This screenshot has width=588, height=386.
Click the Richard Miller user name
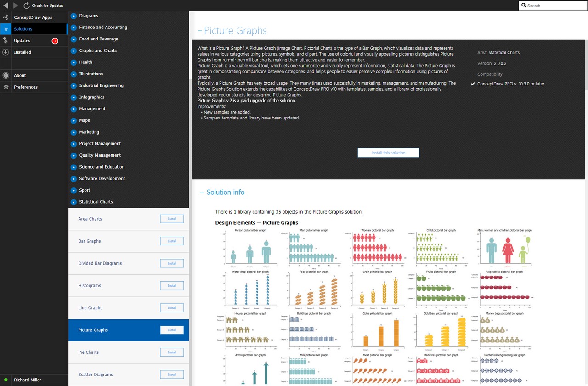28,380
